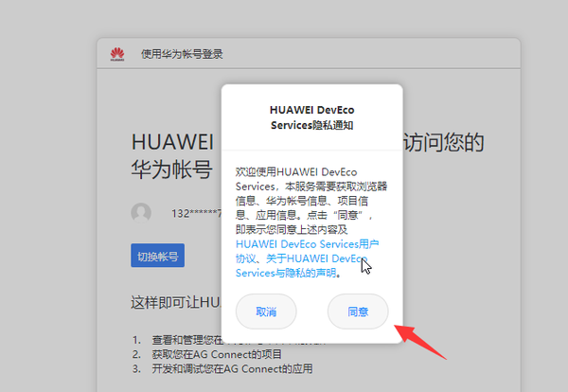Click the 使用华为帐号登录 header text
This screenshot has height=392, width=568.
point(182,54)
